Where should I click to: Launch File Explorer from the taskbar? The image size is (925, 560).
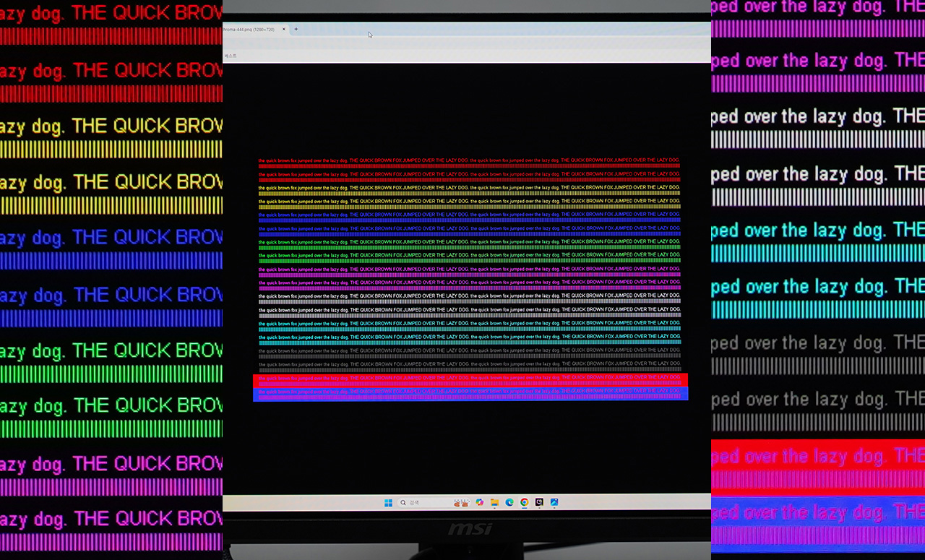click(x=494, y=503)
